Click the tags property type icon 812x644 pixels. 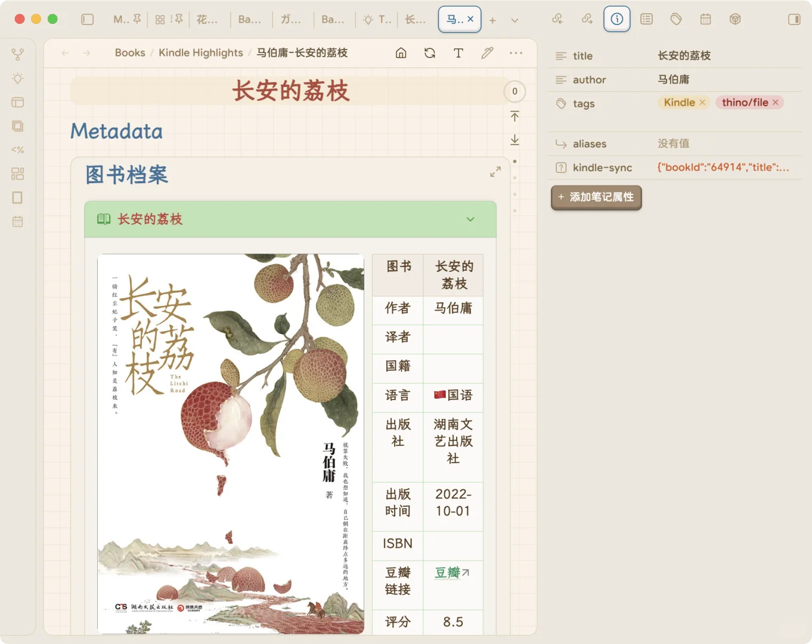point(561,104)
